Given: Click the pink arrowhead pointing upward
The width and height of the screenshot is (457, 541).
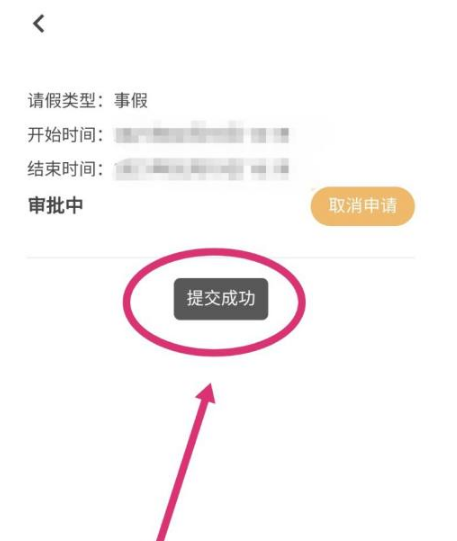Looking at the screenshot, I should pos(207,393).
